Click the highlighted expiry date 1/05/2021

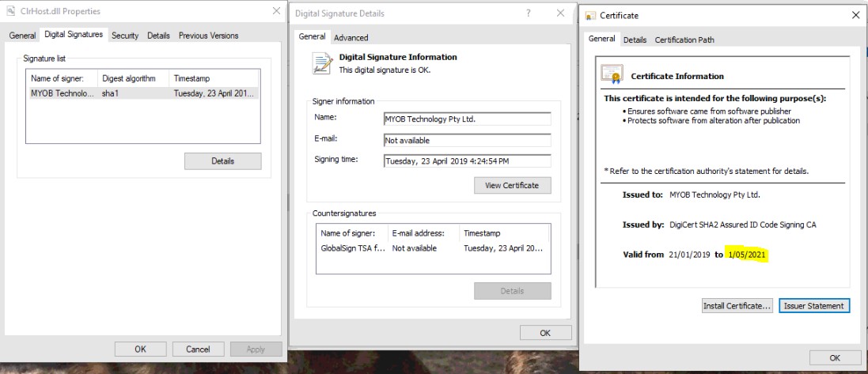point(747,255)
